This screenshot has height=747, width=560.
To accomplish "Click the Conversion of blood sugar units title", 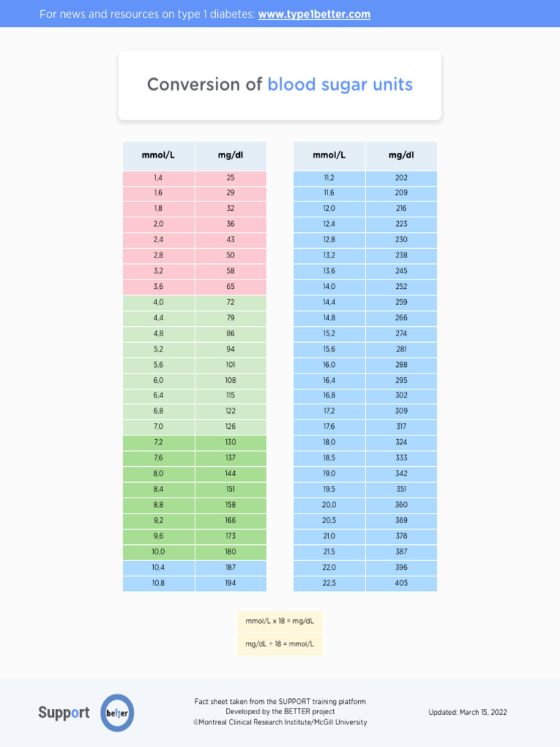I will click(x=280, y=85).
